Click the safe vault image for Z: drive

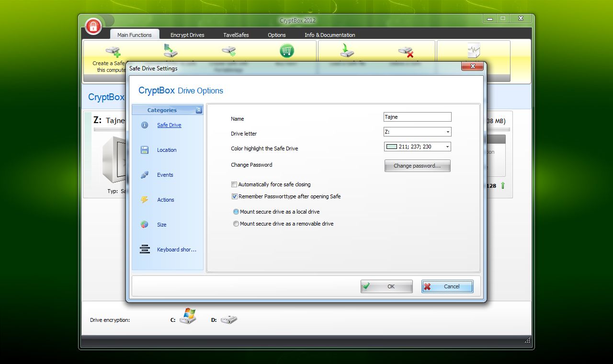point(114,159)
